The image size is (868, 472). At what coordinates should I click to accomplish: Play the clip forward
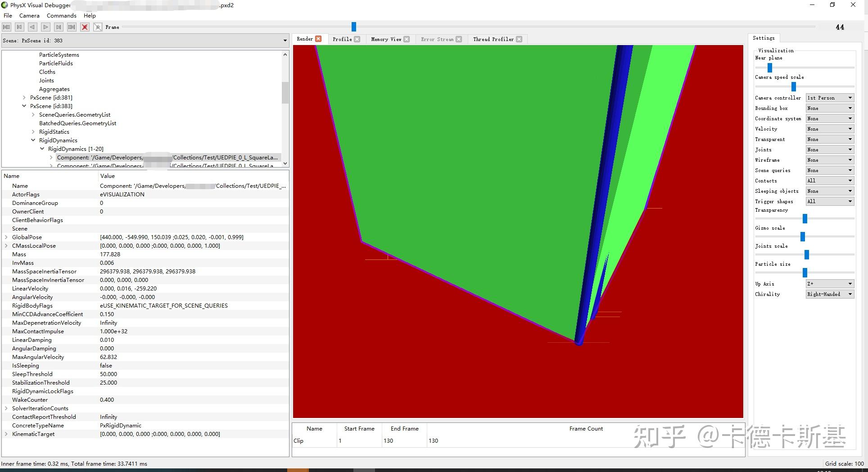45,27
